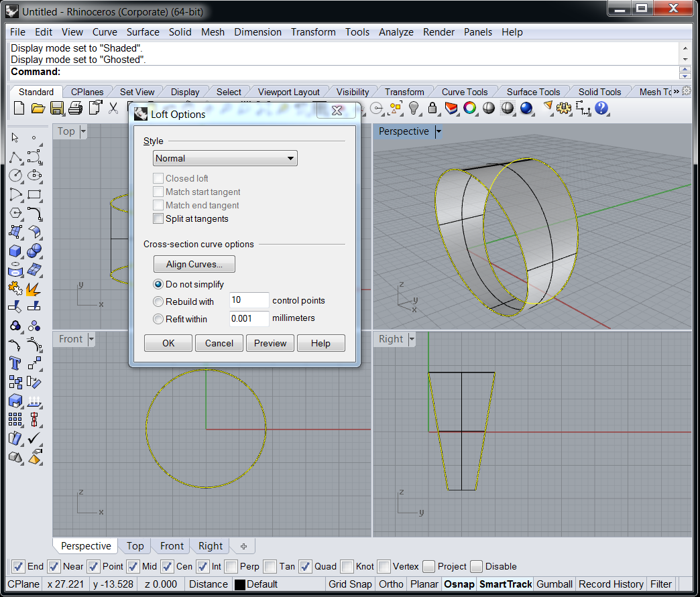
Task: Click the control points count field
Action: click(x=249, y=300)
